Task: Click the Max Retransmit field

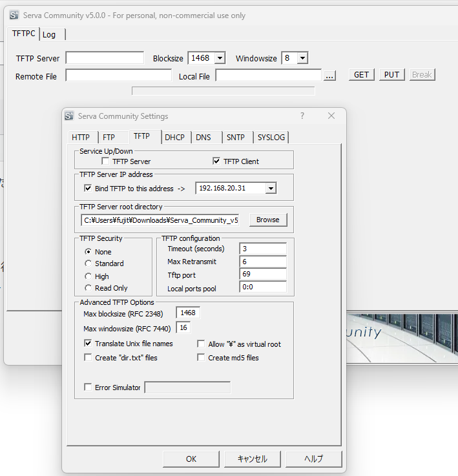Action: (x=263, y=262)
